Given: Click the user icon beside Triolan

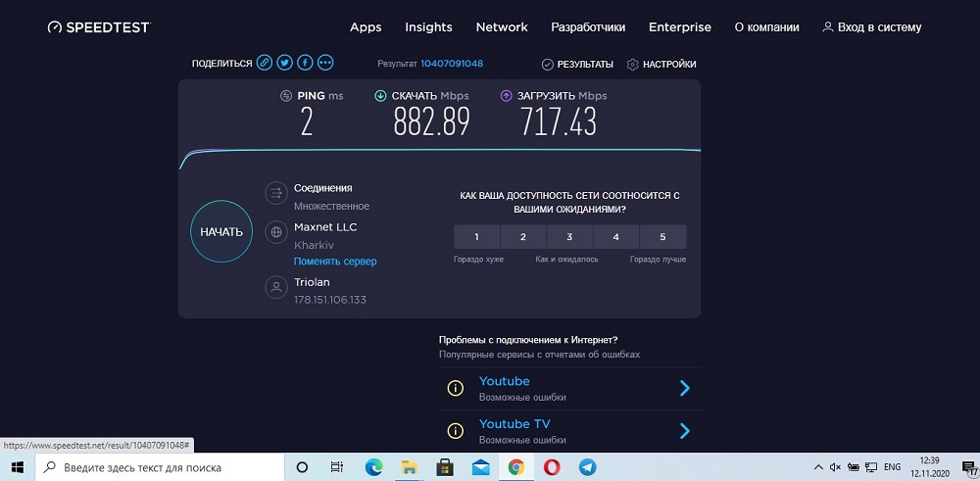Looking at the screenshot, I should coord(275,288).
